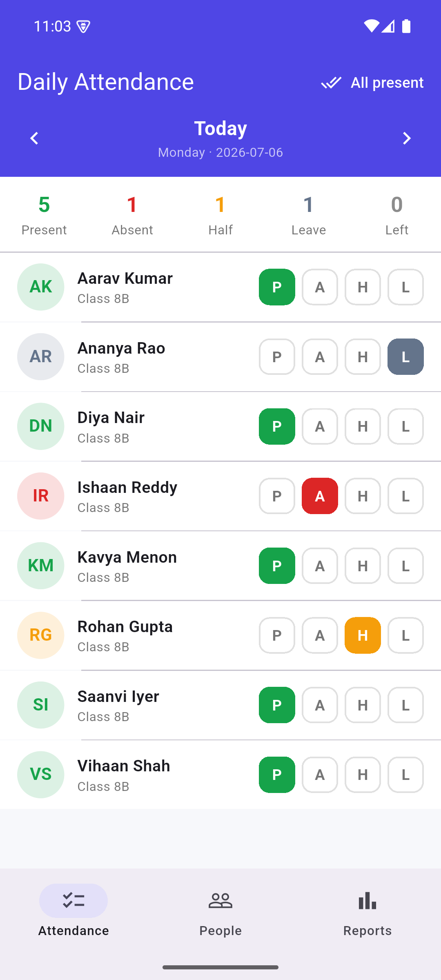441x980 pixels.
Task: Open the People tab icon
Action: coord(220,900)
